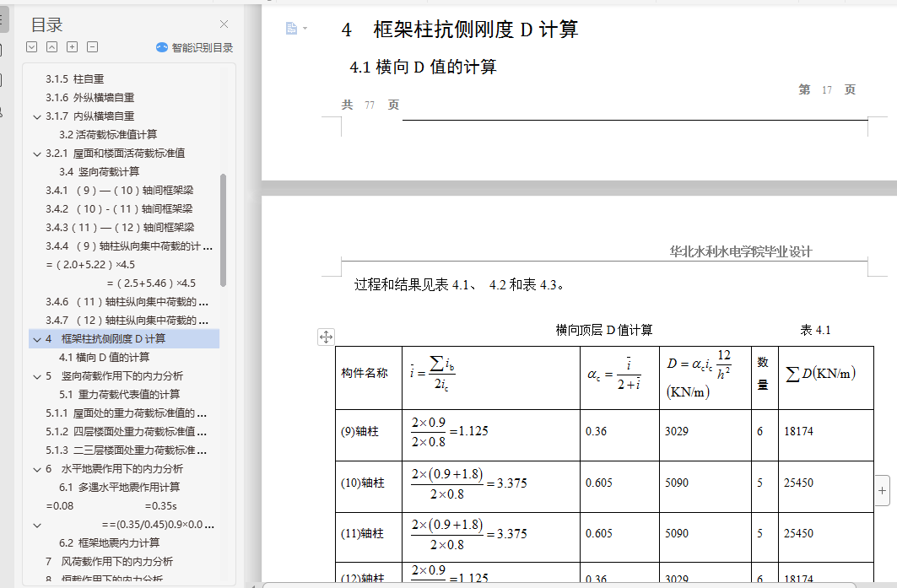Image resolution: width=897 pixels, height=588 pixels.
Task: Go to 3.4 竖向荷载计算
Action: [99, 171]
